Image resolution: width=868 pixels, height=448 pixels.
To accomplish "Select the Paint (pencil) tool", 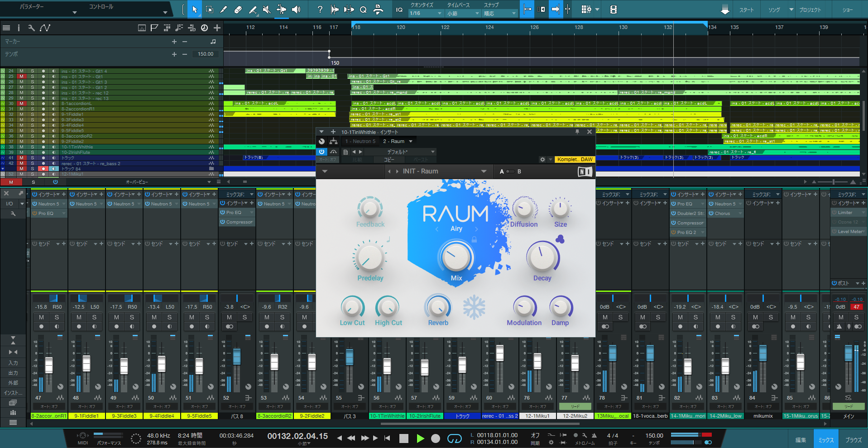I will click(x=253, y=10).
